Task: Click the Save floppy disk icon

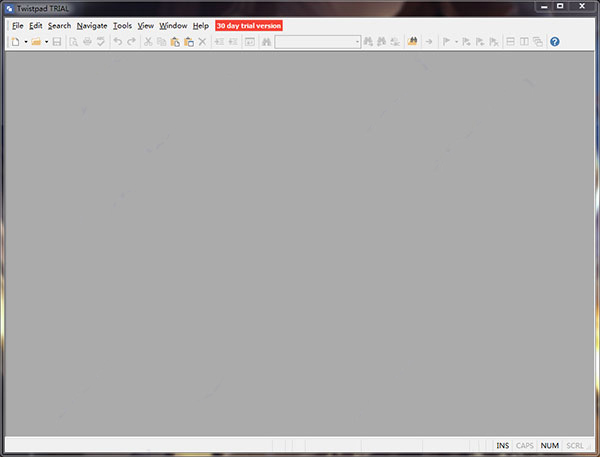Action: (57, 42)
